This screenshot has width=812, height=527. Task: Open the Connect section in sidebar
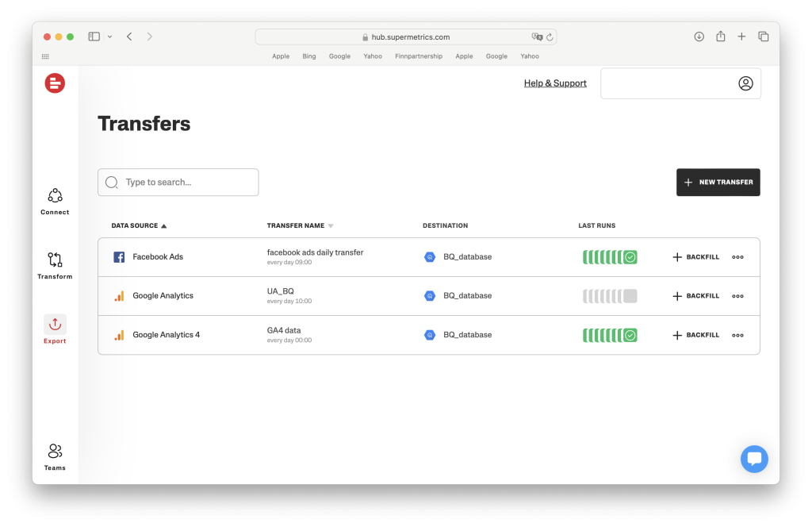tap(55, 201)
